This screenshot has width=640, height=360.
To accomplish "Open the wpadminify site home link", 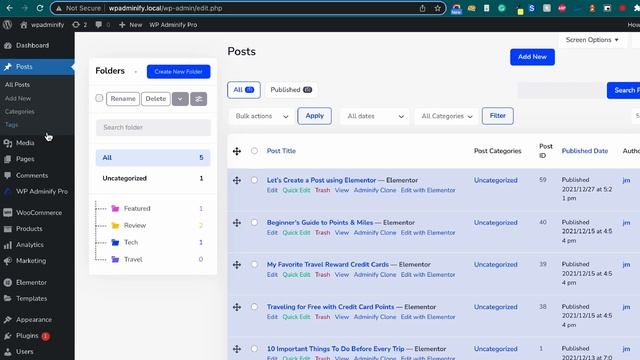I will [x=42, y=25].
